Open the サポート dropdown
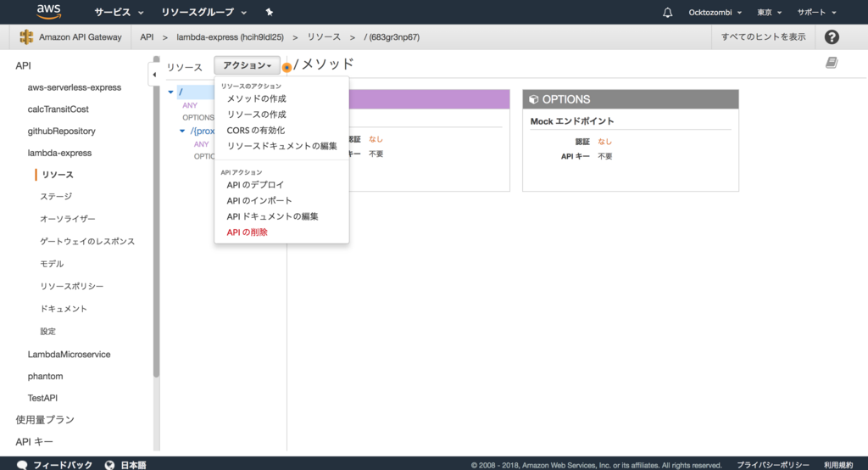The width and height of the screenshot is (868, 470). pyautogui.click(x=816, y=12)
